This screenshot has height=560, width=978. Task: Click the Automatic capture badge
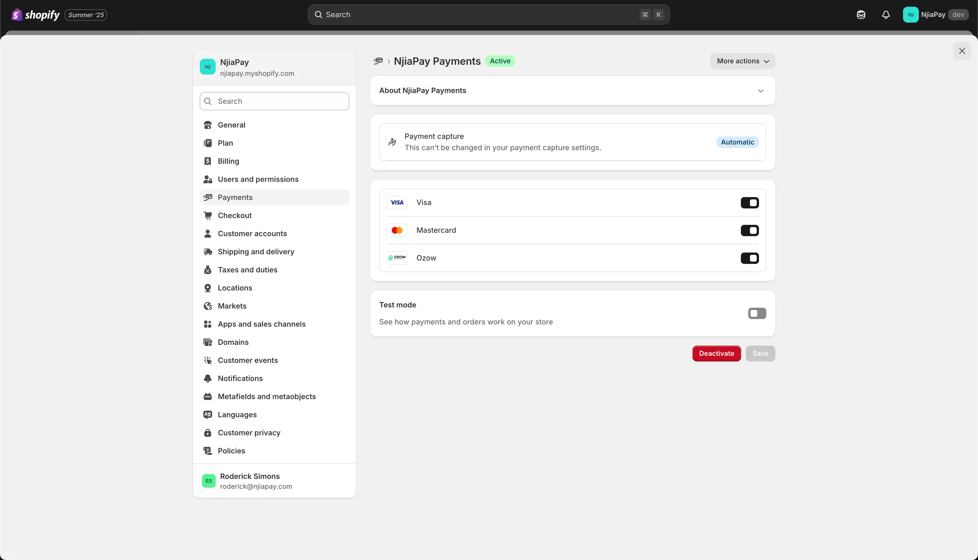(x=737, y=142)
